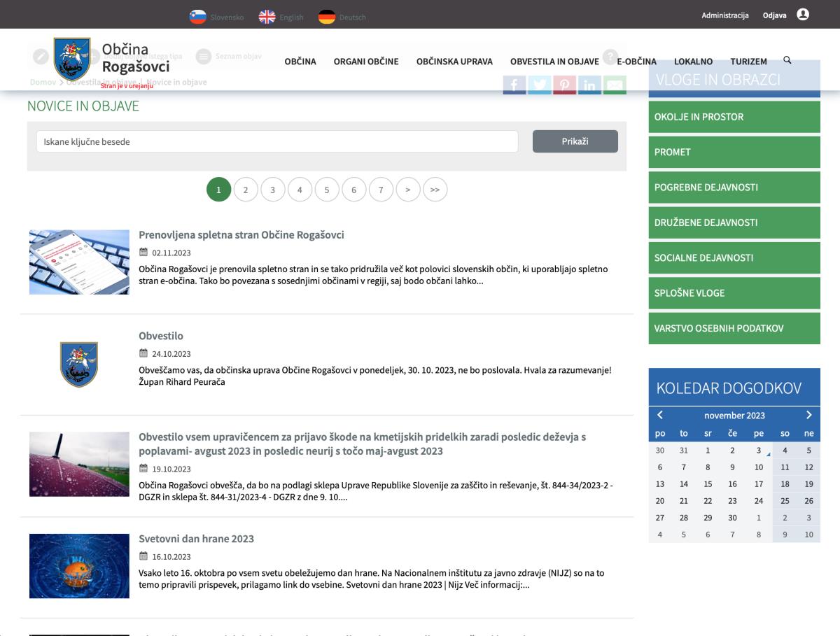840x636 pixels.
Task: Select current pagination page 1
Action: pos(218,190)
